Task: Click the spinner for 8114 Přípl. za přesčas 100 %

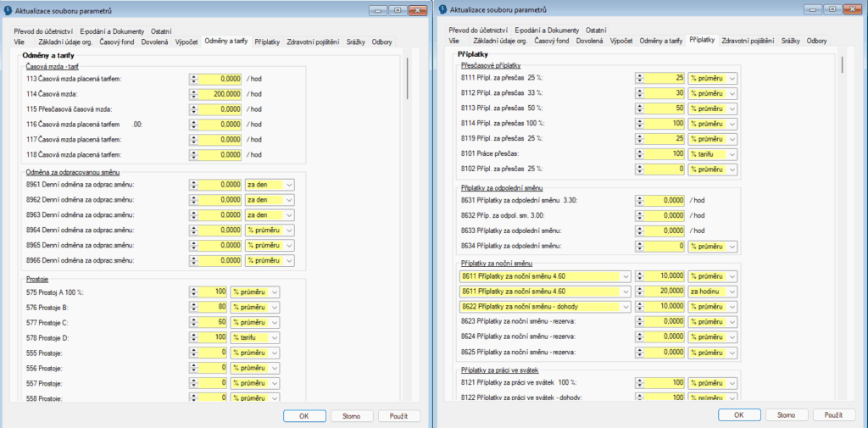Action: coord(637,124)
